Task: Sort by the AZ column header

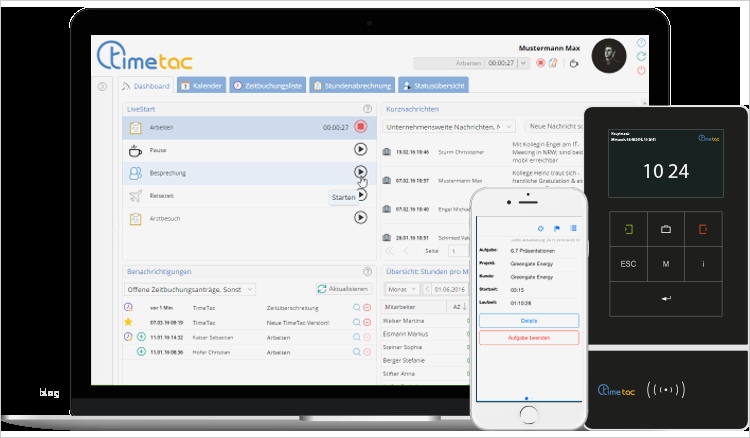Action: (459, 307)
